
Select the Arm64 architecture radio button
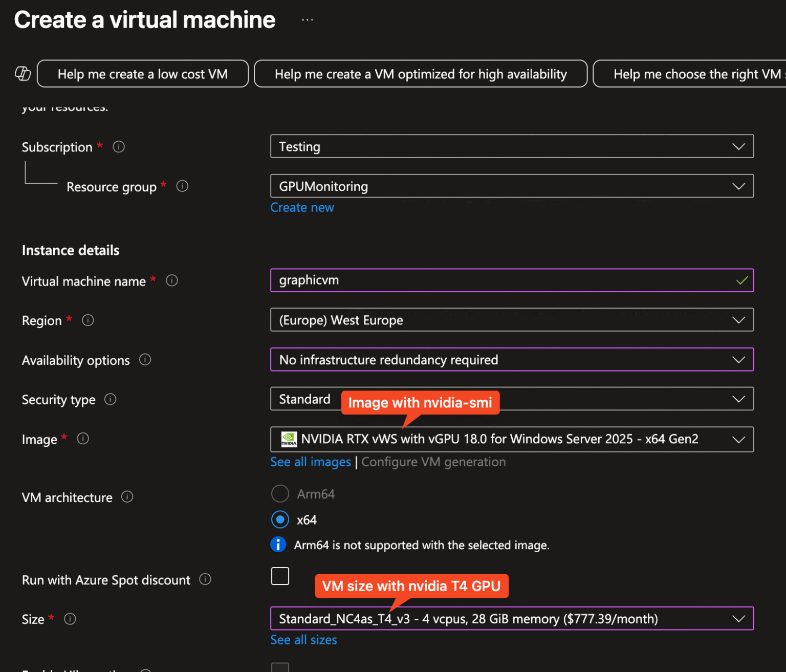click(x=280, y=493)
